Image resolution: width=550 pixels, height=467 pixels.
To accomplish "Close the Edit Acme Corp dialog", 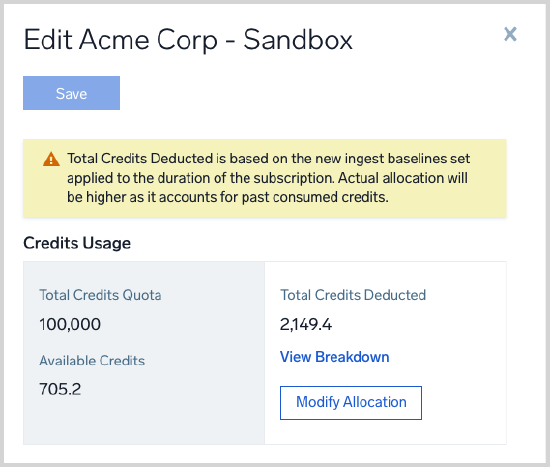I will point(510,34).
